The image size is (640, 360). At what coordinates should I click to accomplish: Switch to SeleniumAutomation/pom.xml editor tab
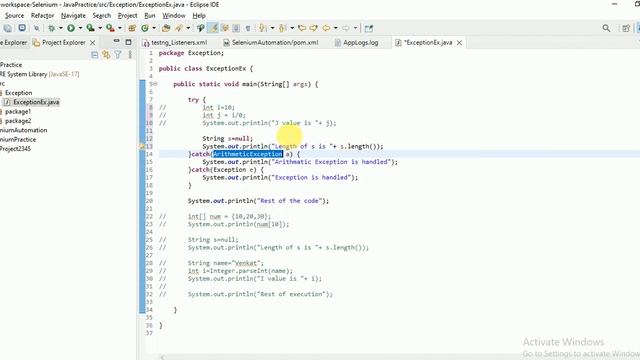[x=271, y=42]
